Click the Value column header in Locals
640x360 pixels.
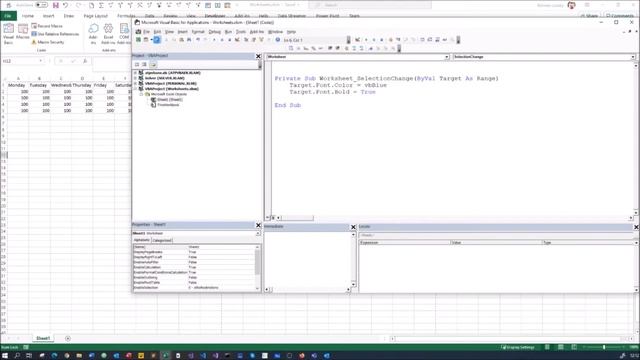pos(496,242)
